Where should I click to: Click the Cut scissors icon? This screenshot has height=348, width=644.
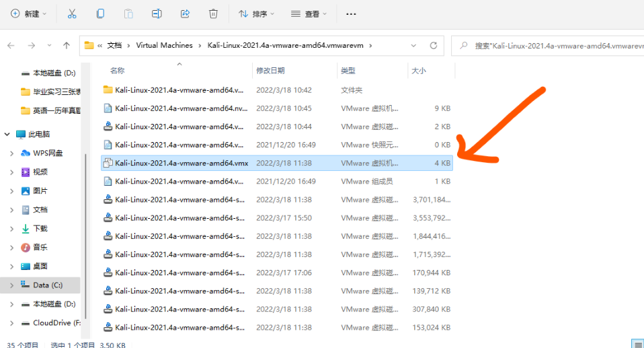72,14
